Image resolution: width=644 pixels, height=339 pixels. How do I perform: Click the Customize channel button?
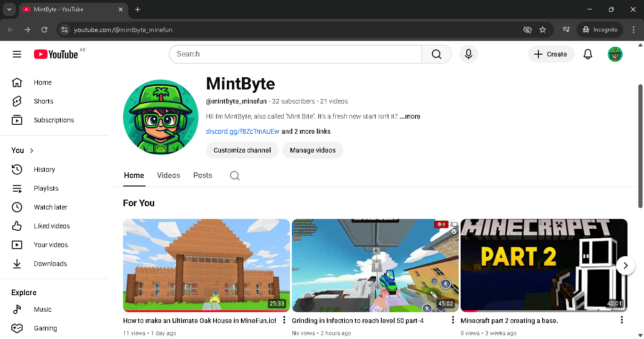(242, 150)
